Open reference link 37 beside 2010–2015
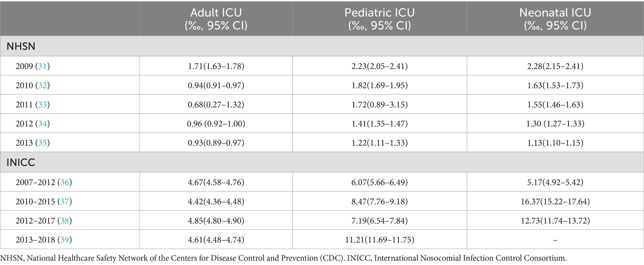Image resolution: width=644 pixels, height=265 pixels. coord(64,201)
